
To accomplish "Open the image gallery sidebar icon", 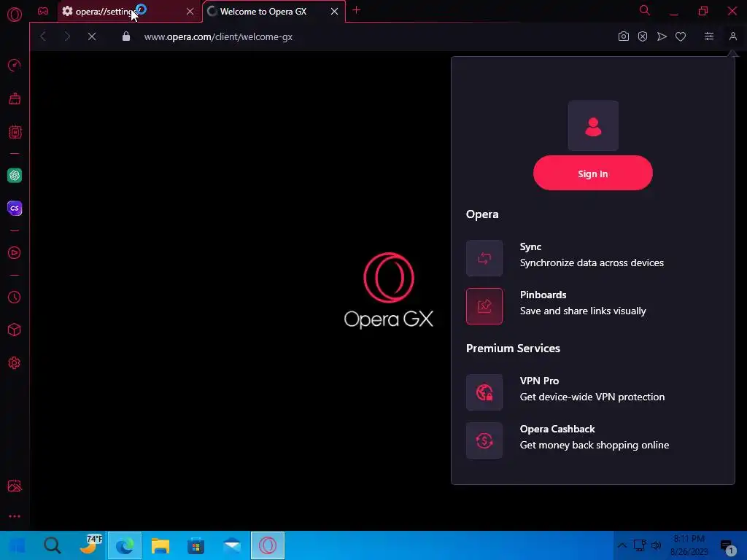I will coord(15,486).
